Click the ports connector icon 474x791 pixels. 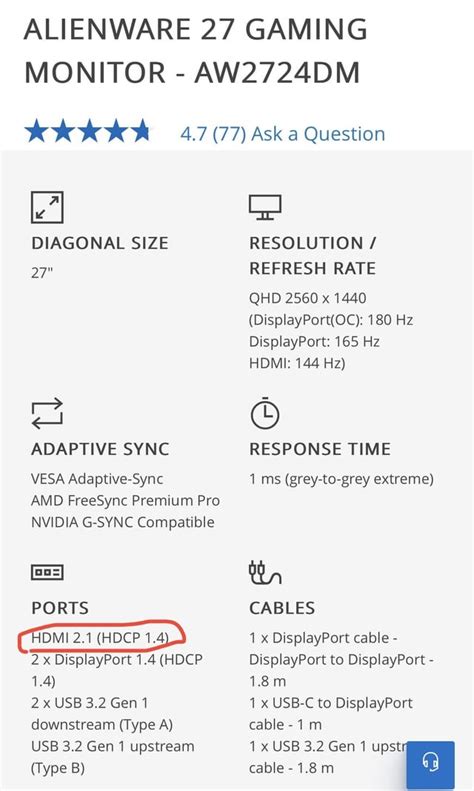(x=47, y=572)
